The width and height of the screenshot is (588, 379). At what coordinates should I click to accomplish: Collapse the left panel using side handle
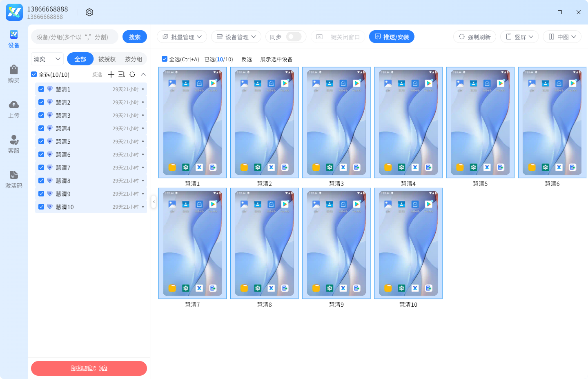pos(154,202)
